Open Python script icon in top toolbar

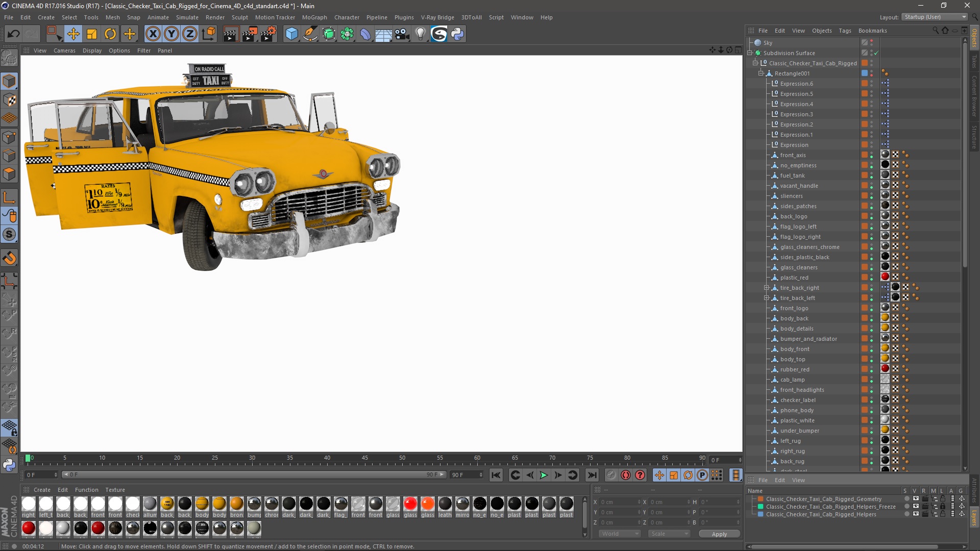(x=457, y=34)
